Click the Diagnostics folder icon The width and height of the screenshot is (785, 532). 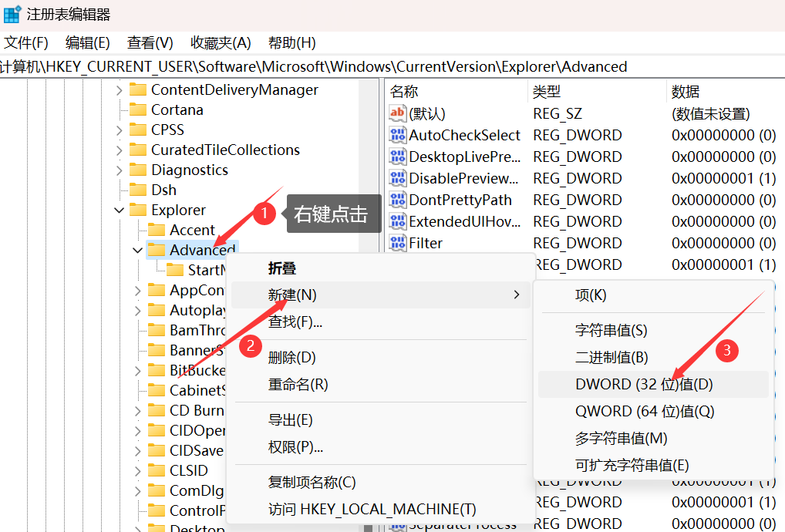[x=138, y=170]
